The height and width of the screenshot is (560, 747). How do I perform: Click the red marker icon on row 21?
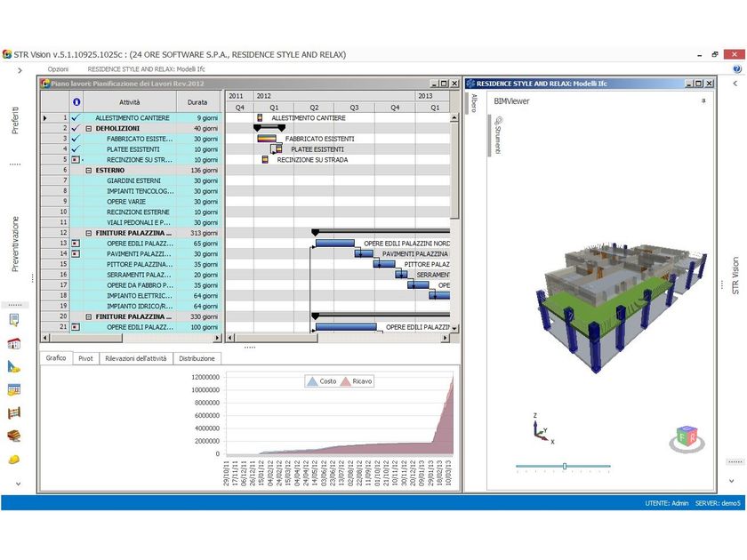pyautogui.click(x=76, y=327)
